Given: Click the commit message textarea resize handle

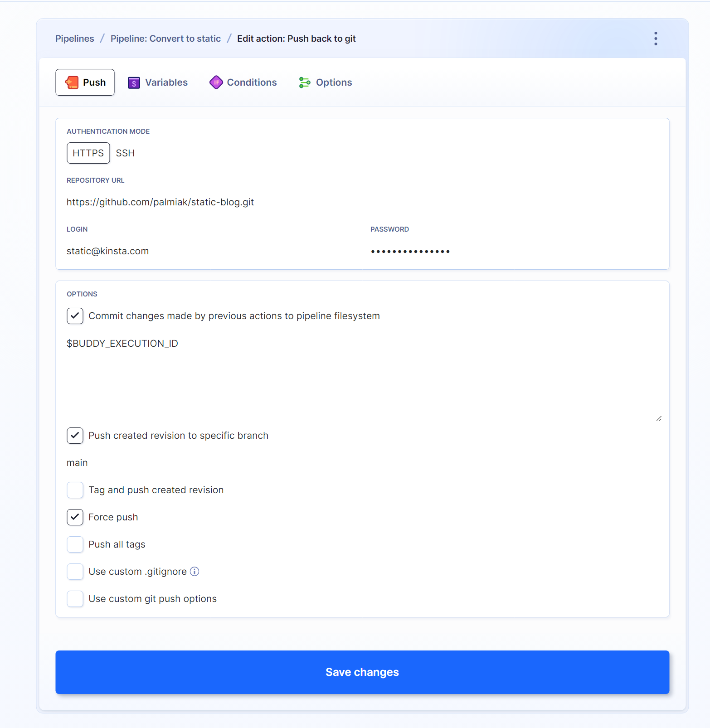Looking at the screenshot, I should (x=659, y=418).
